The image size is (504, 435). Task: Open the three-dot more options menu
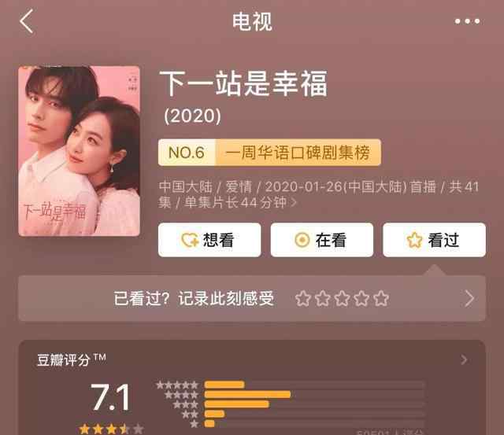(x=467, y=21)
